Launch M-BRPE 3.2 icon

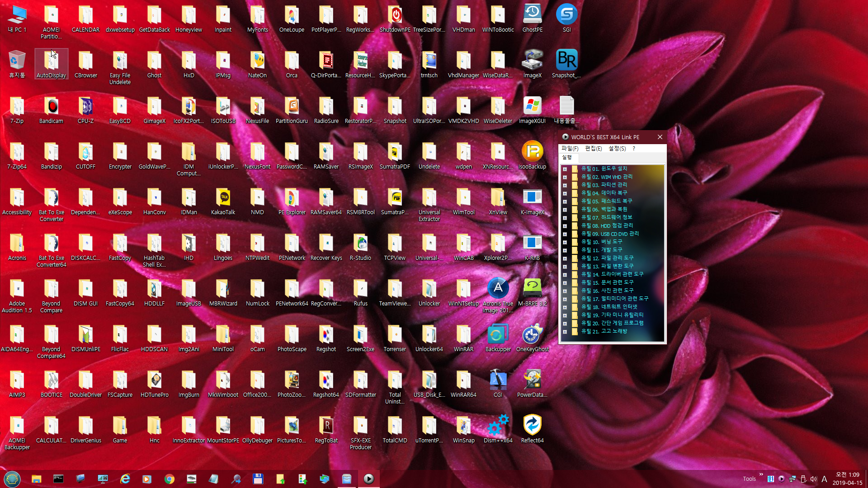tap(532, 293)
